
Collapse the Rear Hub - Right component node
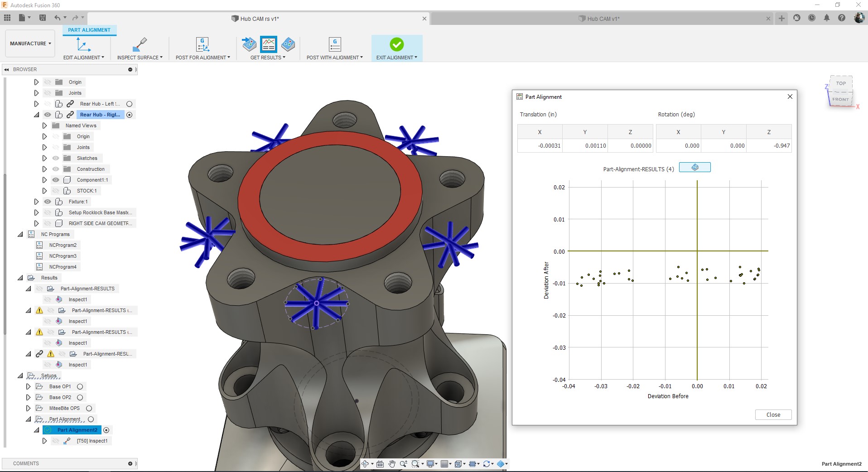click(x=36, y=115)
